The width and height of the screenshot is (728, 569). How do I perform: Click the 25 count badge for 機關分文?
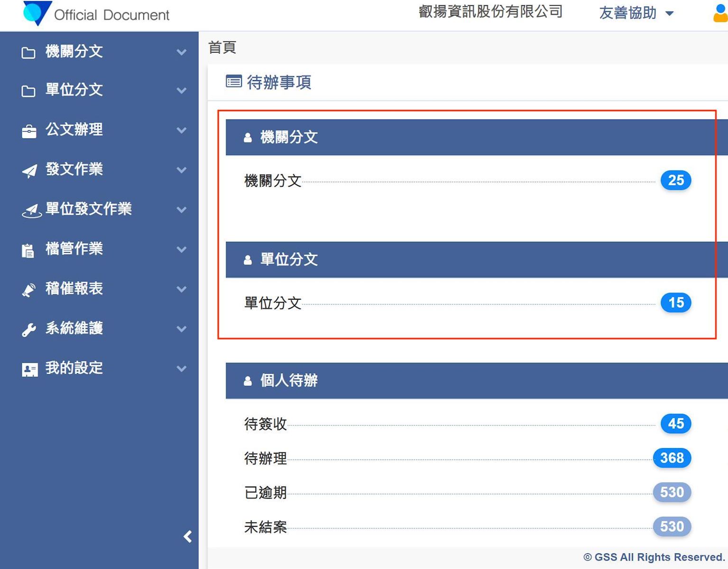(x=675, y=180)
